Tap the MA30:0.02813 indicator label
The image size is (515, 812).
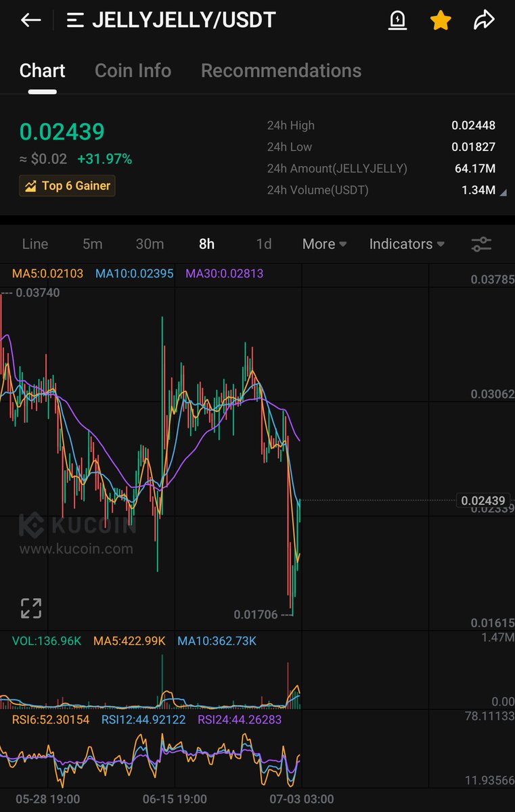coord(225,273)
